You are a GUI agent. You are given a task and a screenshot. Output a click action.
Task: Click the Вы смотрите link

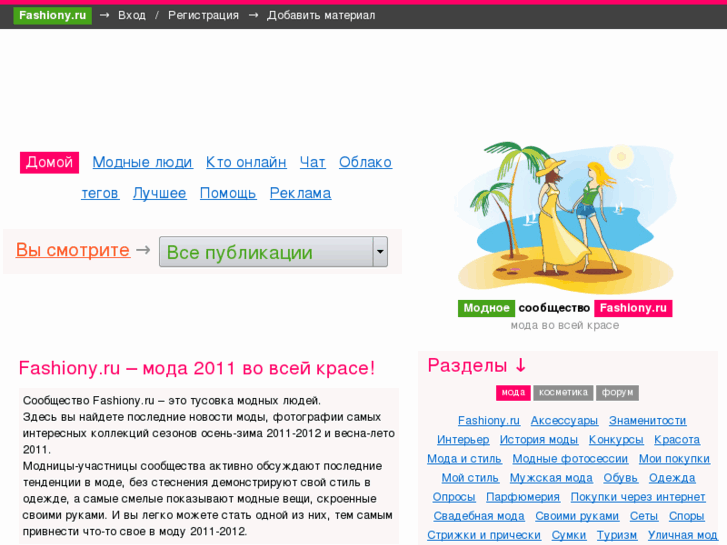tap(73, 250)
